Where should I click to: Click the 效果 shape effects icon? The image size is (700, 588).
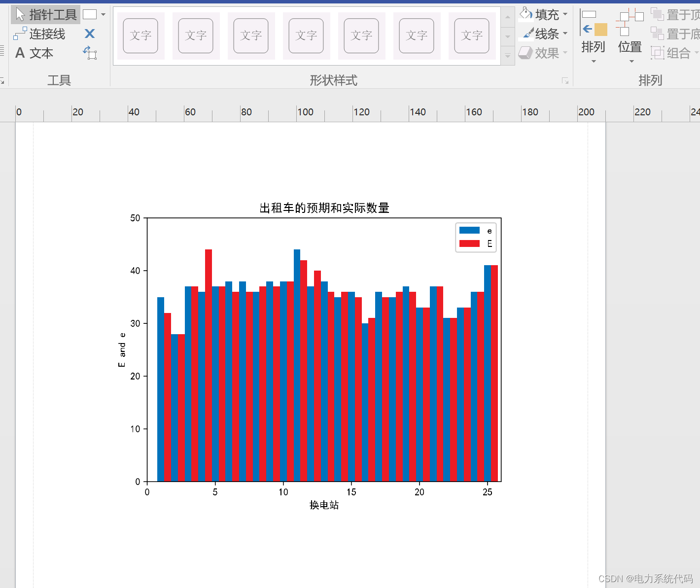525,53
